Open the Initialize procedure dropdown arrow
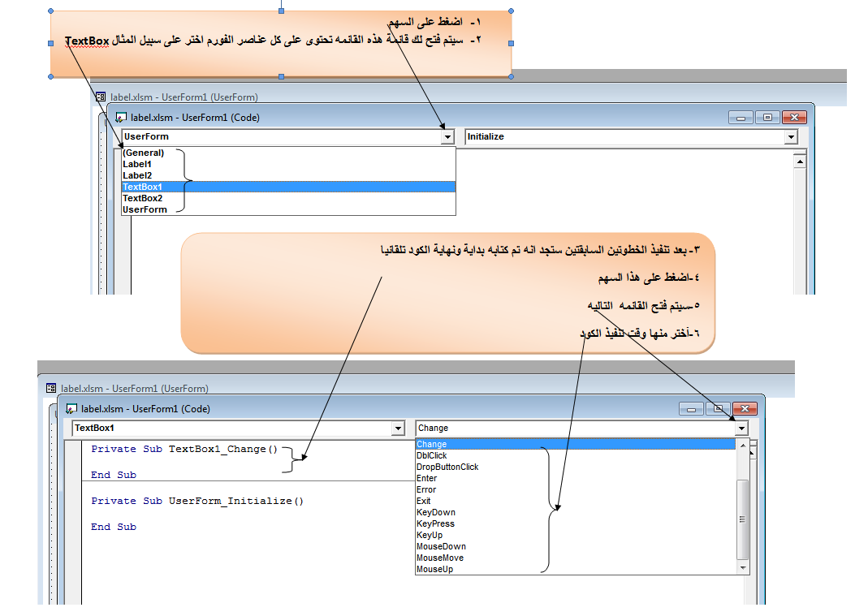Viewport: 868px width, 616px height. pos(791,136)
